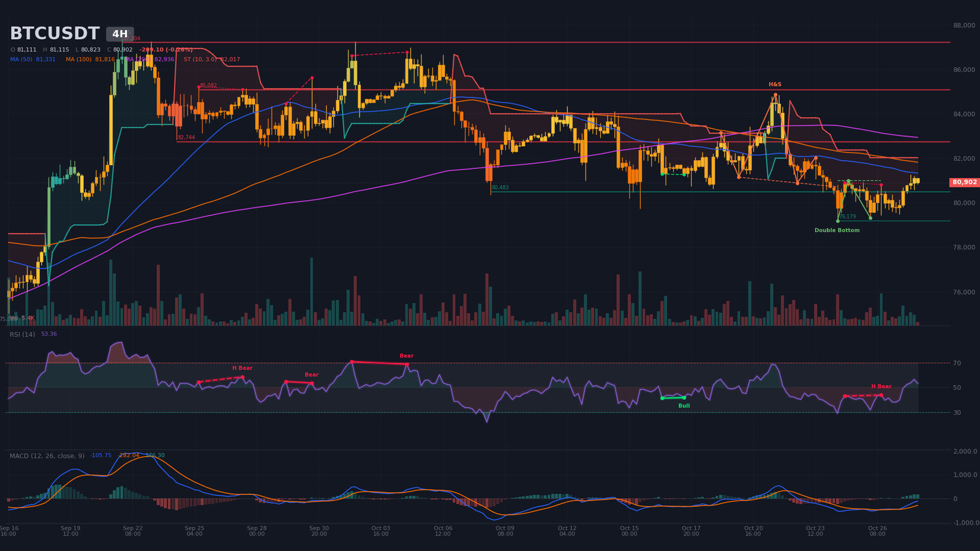Click the MACD -1,000.0 axis label
The width and height of the screenshot is (980, 551).
(966, 523)
